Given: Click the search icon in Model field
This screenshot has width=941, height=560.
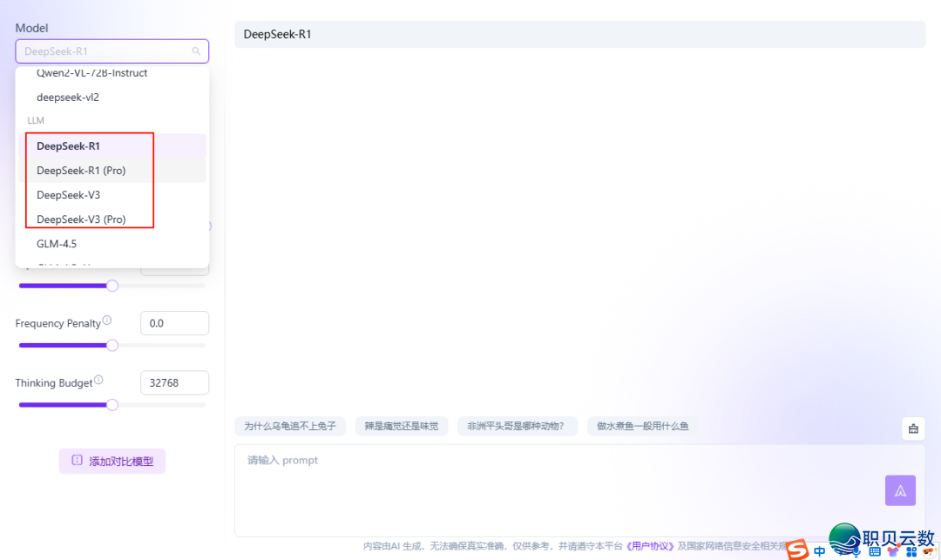Looking at the screenshot, I should [196, 51].
